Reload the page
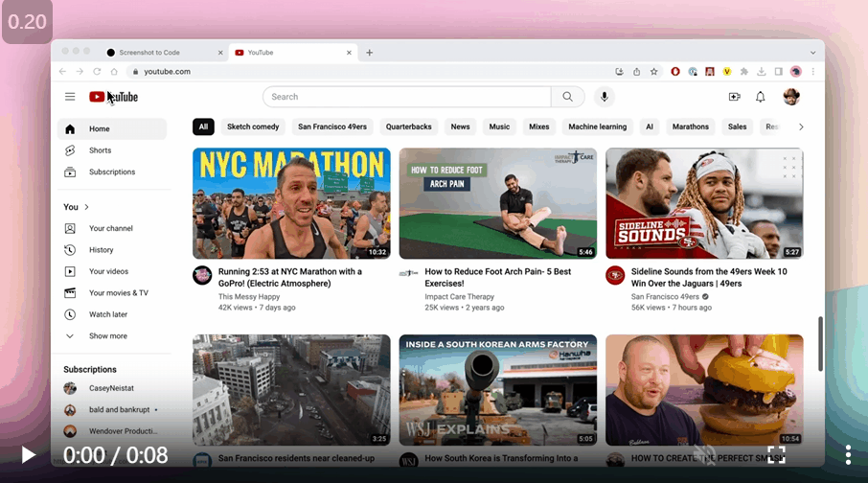Screen dimensions: 868x483 click(x=97, y=72)
